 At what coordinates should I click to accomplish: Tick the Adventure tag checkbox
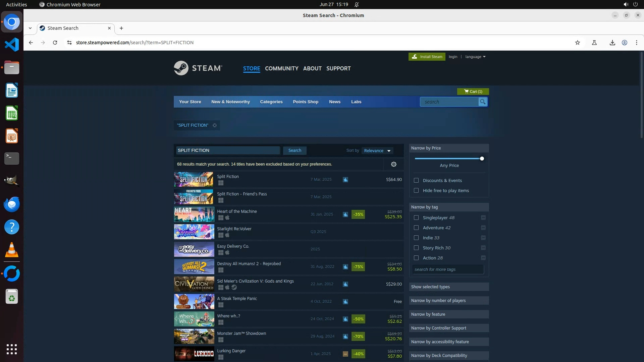pyautogui.click(x=416, y=228)
